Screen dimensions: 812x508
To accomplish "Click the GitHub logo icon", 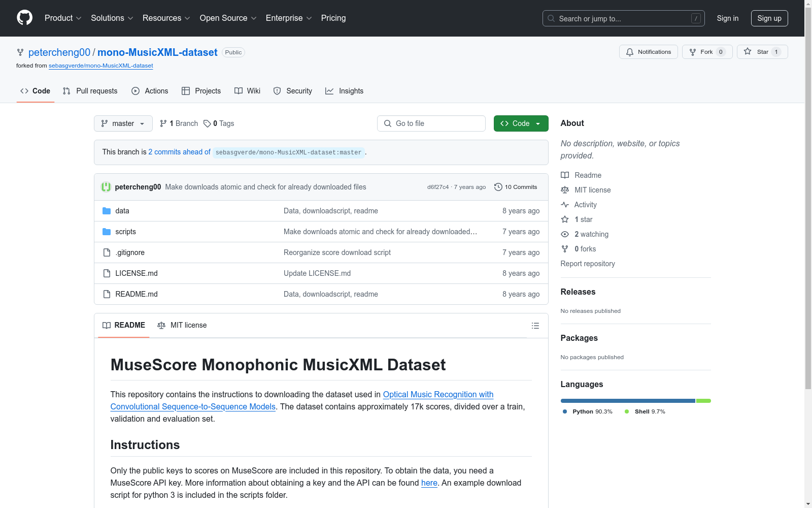I will point(24,18).
